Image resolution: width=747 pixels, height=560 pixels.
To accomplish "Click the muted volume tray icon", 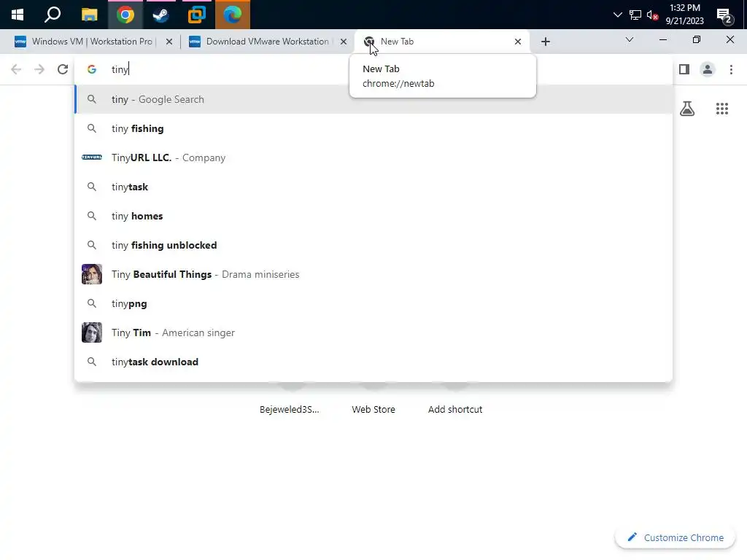I will pyautogui.click(x=652, y=15).
